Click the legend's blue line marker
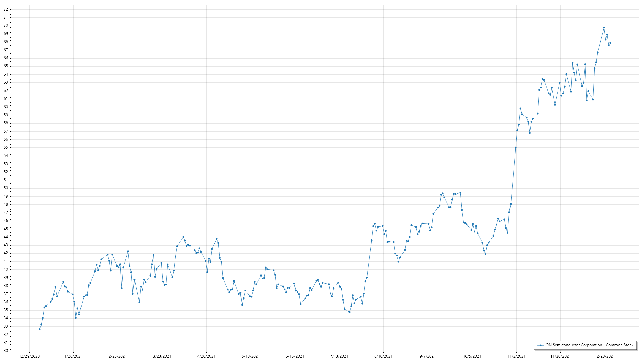The image size is (644, 362). pos(540,345)
